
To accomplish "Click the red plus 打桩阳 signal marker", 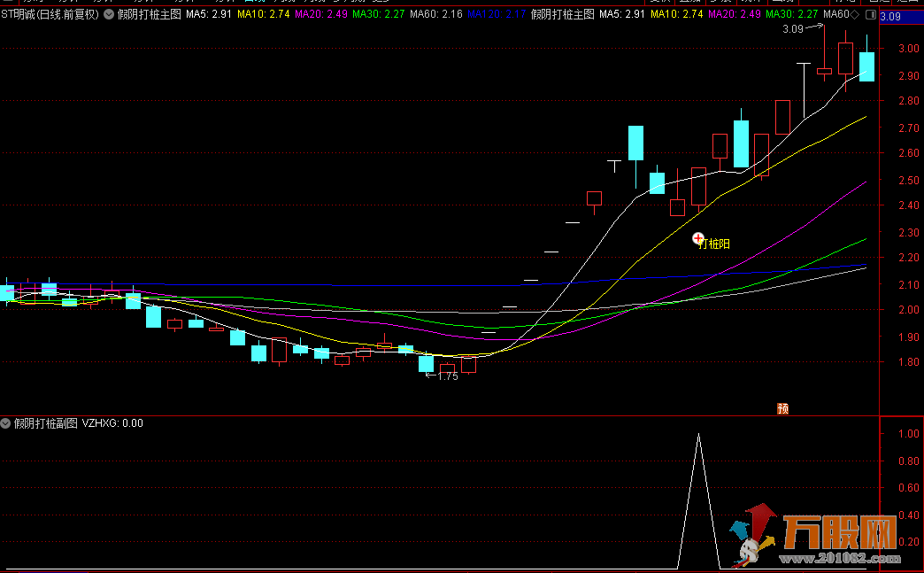I will coord(697,238).
